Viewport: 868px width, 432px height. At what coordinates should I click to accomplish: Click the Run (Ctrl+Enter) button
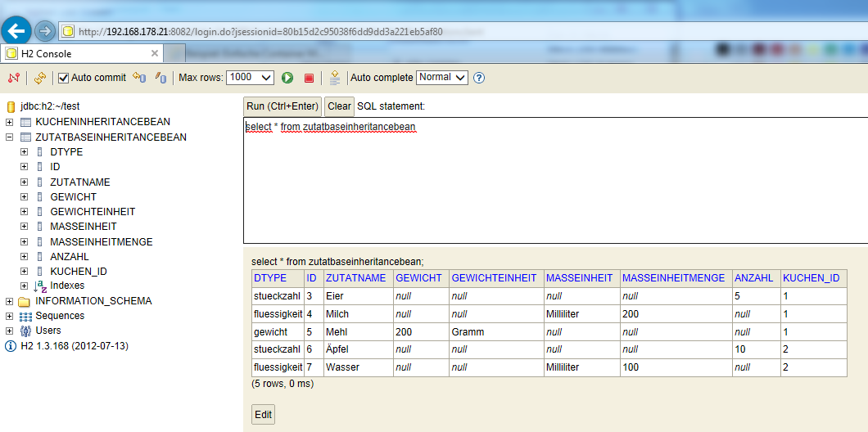(x=283, y=106)
